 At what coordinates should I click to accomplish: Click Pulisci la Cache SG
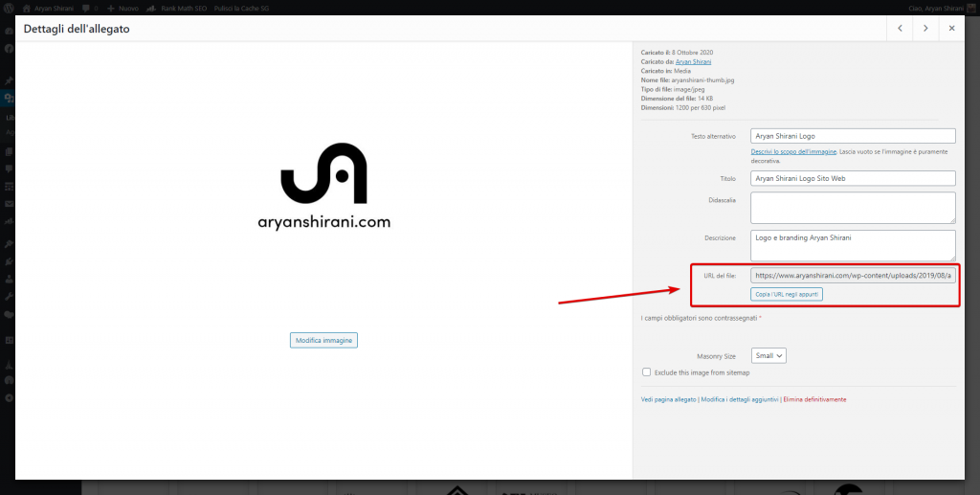coord(241,10)
